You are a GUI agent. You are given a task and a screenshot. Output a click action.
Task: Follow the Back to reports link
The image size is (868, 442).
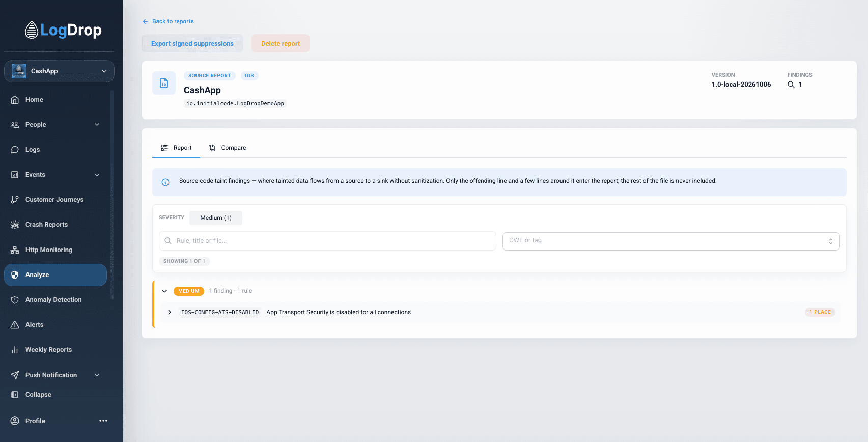[168, 21]
